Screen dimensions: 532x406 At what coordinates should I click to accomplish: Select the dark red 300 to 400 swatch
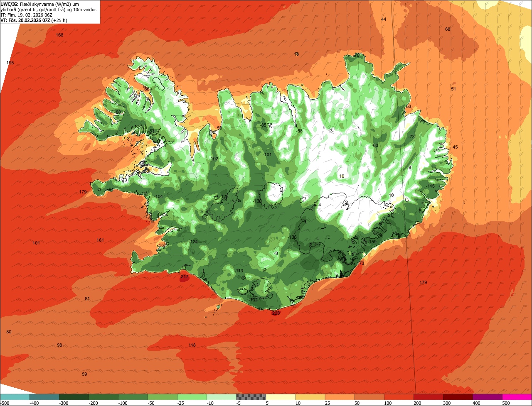[458, 397]
